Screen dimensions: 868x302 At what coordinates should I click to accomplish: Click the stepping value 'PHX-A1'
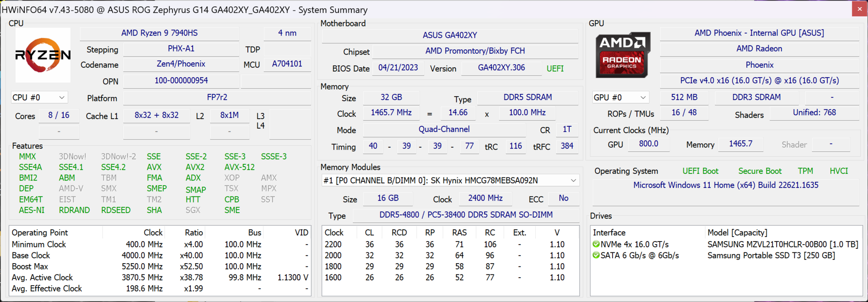(181, 49)
